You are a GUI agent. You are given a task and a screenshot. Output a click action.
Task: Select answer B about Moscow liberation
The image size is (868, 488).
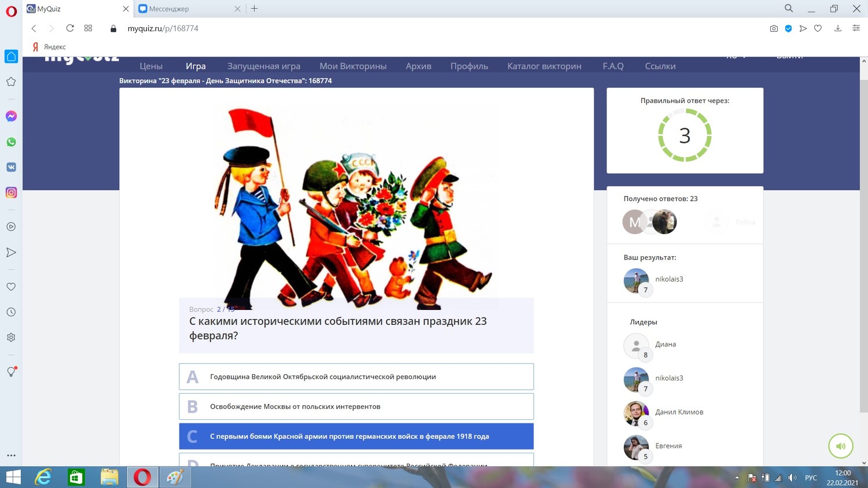click(356, 406)
